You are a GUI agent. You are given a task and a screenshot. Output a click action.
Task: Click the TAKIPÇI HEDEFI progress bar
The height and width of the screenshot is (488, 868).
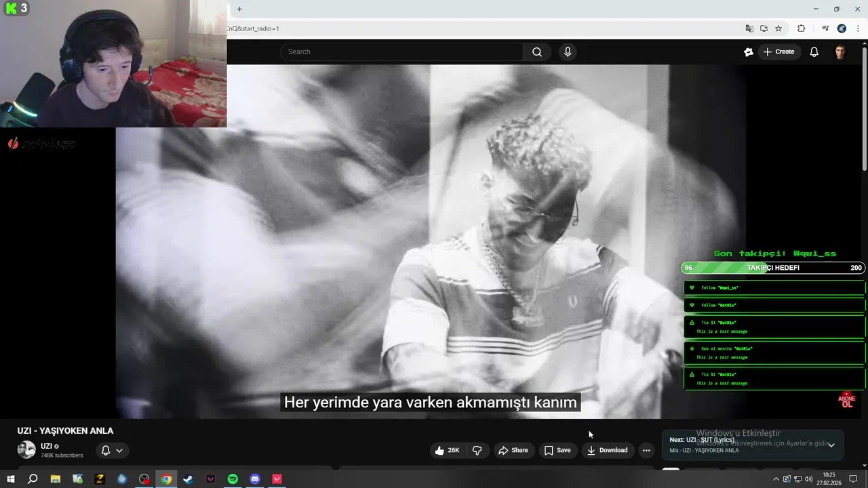pyautogui.click(x=773, y=268)
